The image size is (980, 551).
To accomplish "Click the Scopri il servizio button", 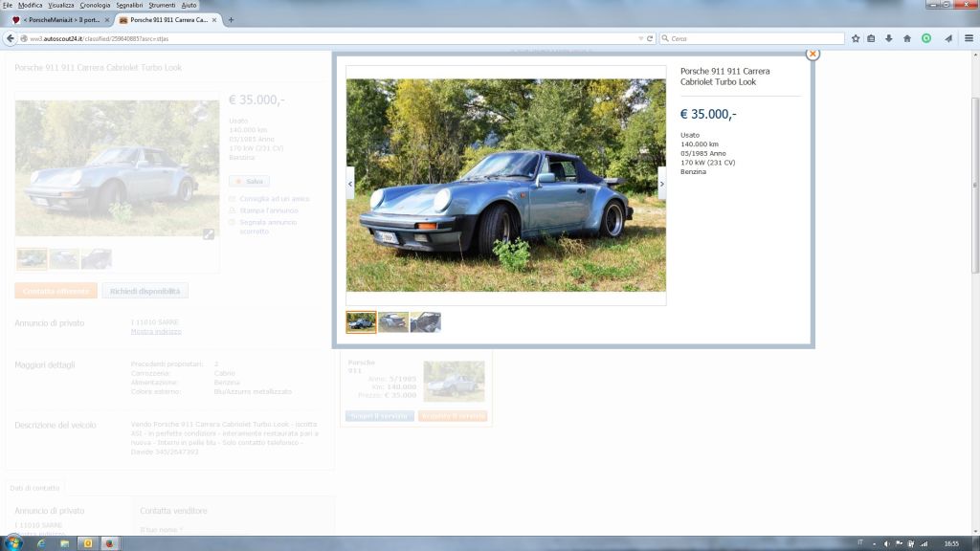I will (x=379, y=416).
